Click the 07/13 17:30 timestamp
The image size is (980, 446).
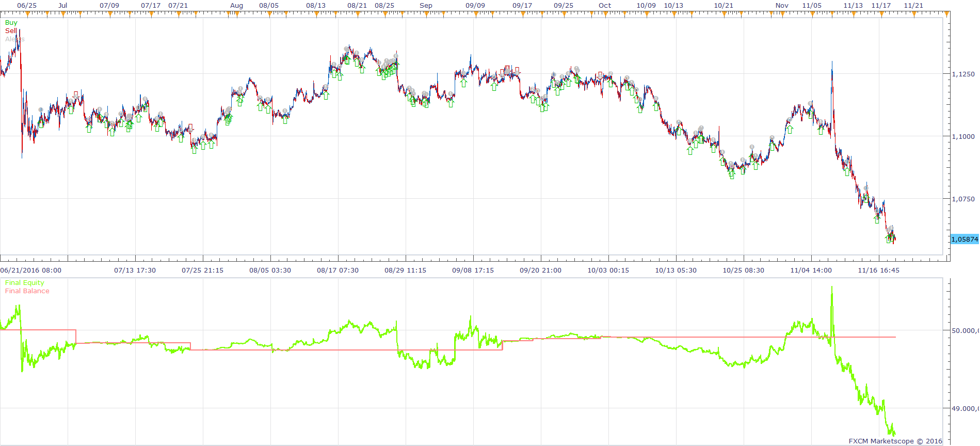[135, 270]
